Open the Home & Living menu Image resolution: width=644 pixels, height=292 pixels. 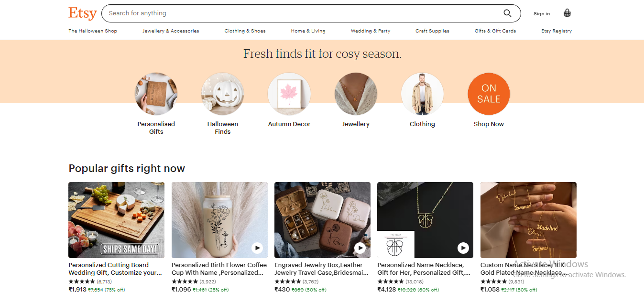[x=308, y=31]
